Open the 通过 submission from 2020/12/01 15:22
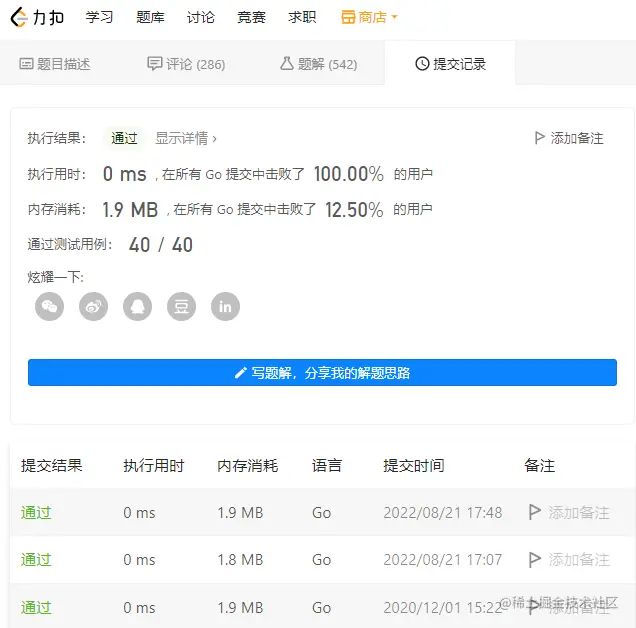The height and width of the screenshot is (628, 636). click(x=36, y=608)
